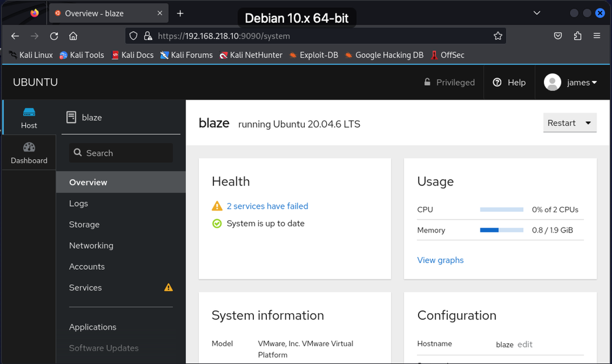Image resolution: width=612 pixels, height=364 pixels.
Task: Open the Dashboard gauge icon
Action: (x=29, y=147)
